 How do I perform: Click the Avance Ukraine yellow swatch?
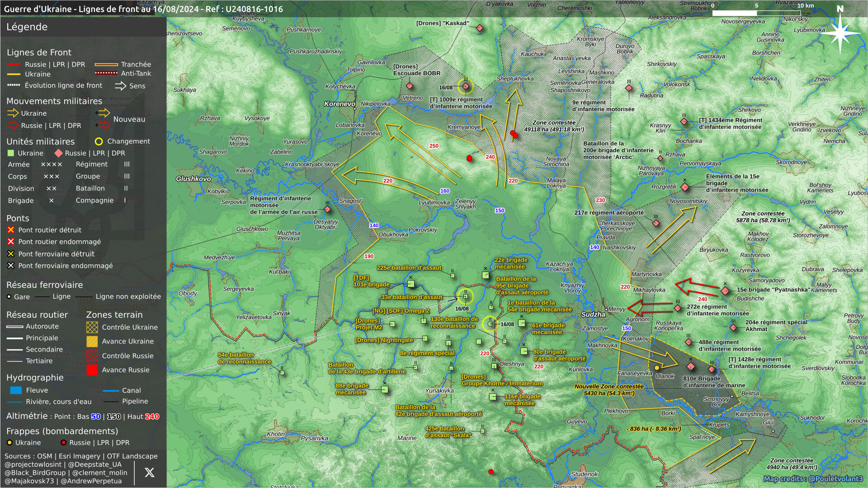click(92, 342)
